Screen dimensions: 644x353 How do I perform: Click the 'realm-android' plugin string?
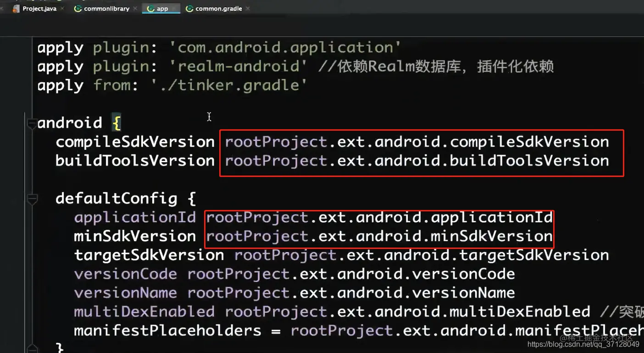pos(238,66)
